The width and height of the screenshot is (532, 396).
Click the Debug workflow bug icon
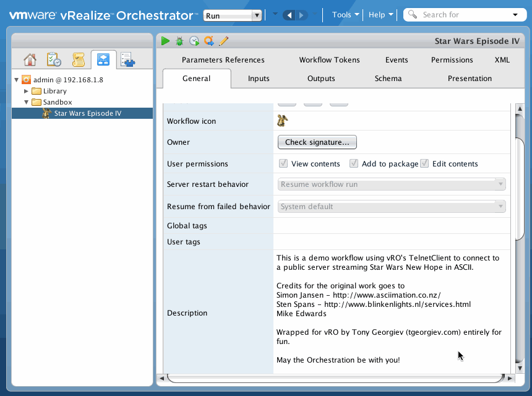coord(179,41)
